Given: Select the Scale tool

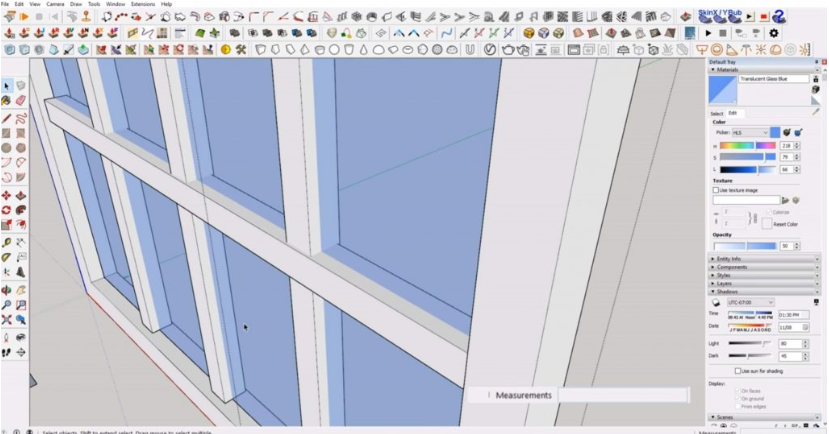Looking at the screenshot, I should [6, 225].
